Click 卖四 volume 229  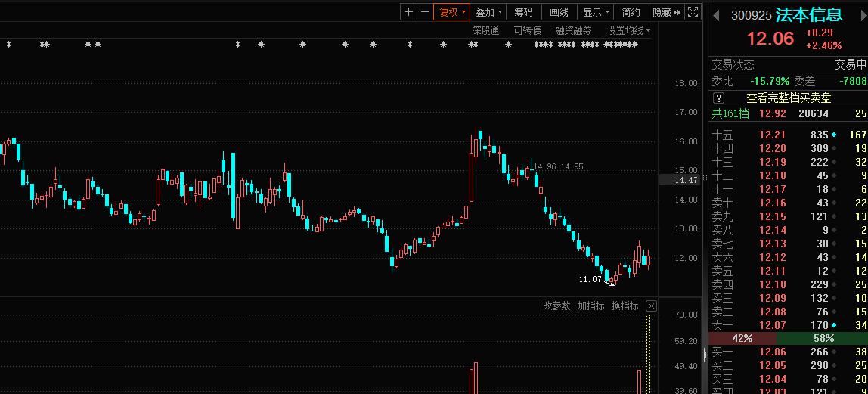point(820,284)
